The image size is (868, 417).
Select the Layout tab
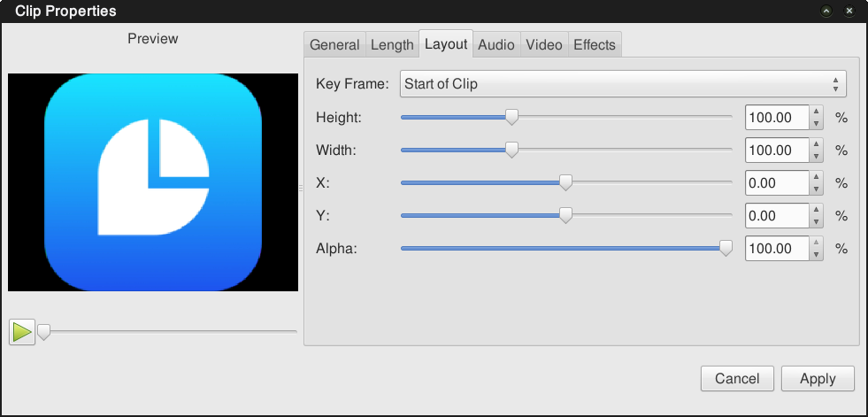(446, 43)
